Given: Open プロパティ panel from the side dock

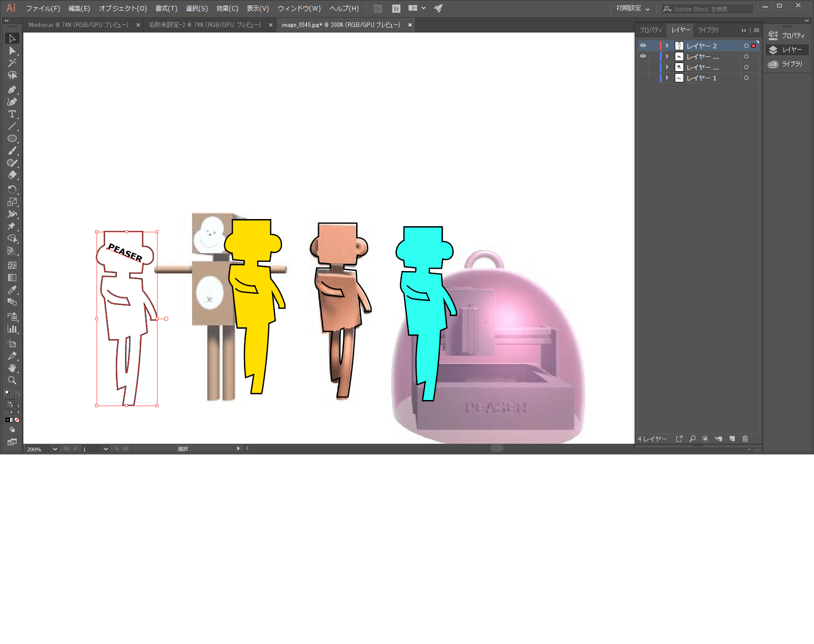Looking at the screenshot, I should pos(787,36).
